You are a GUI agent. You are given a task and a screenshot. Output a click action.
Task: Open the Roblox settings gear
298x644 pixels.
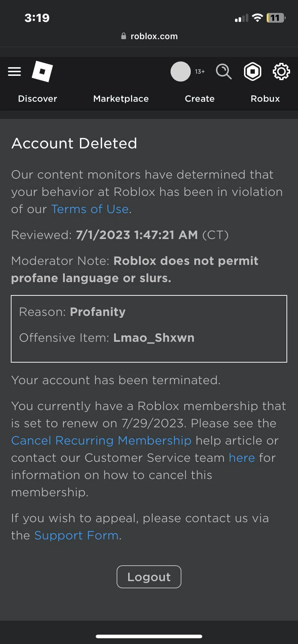pos(281,72)
